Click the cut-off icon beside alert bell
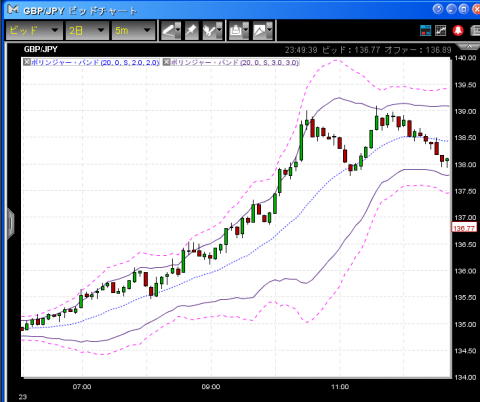Screen dimensions: 480x402 click(475, 31)
